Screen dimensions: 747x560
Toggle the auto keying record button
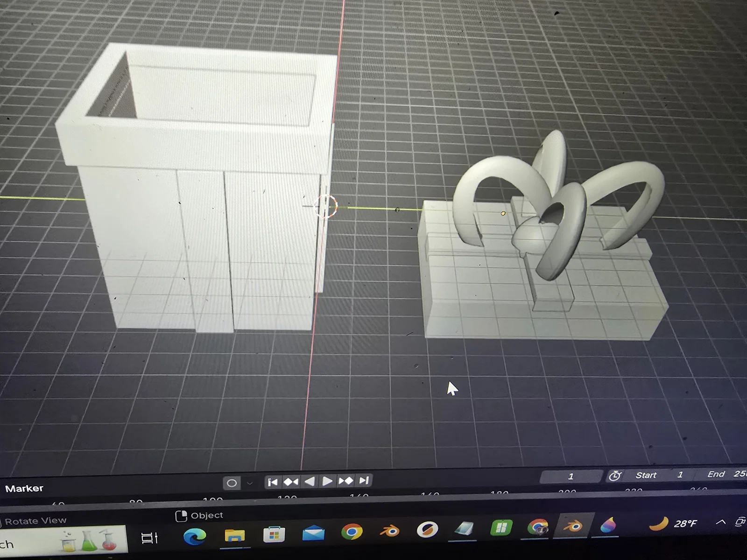(232, 483)
